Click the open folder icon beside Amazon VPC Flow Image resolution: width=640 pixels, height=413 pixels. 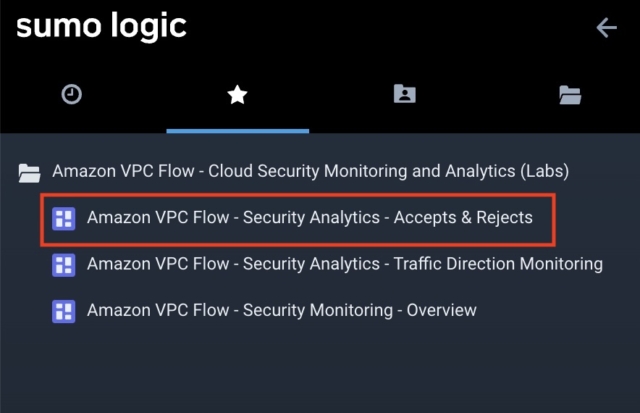click(x=29, y=173)
